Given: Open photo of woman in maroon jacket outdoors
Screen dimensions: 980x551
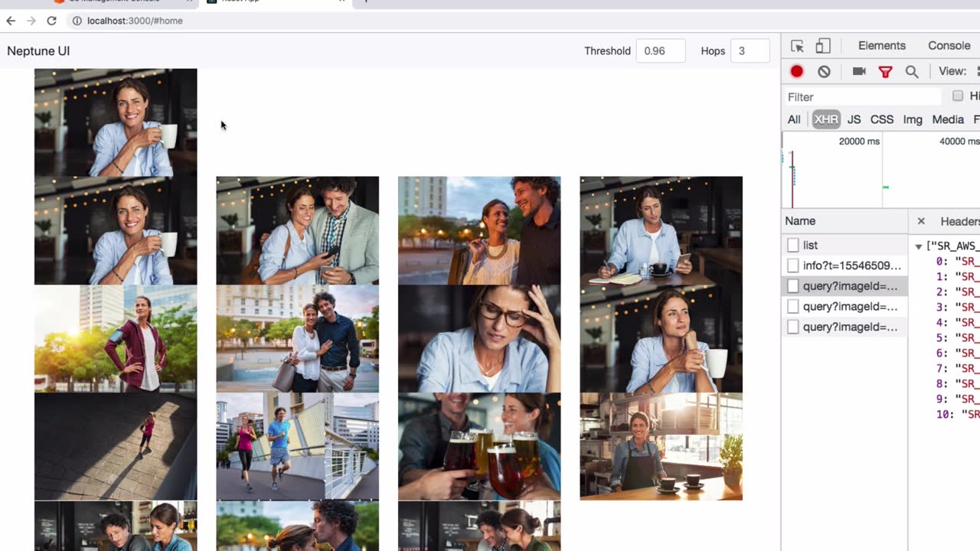Looking at the screenshot, I should point(116,338).
